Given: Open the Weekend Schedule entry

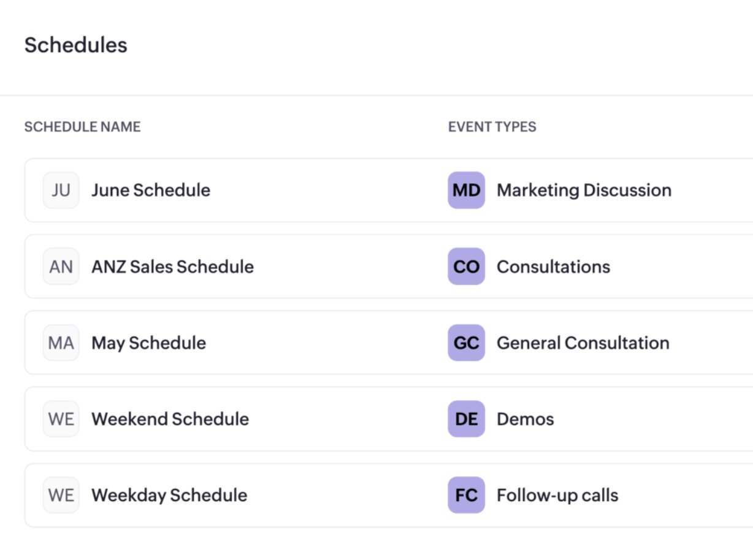Looking at the screenshot, I should [170, 419].
